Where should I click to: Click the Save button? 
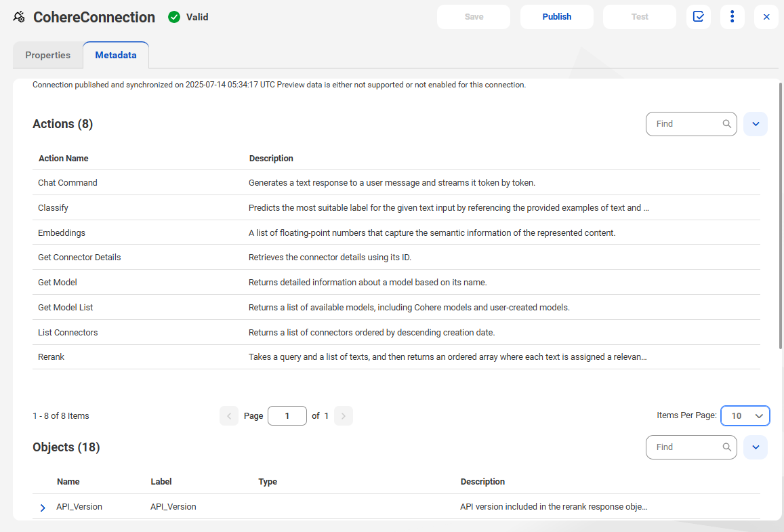pos(474,17)
